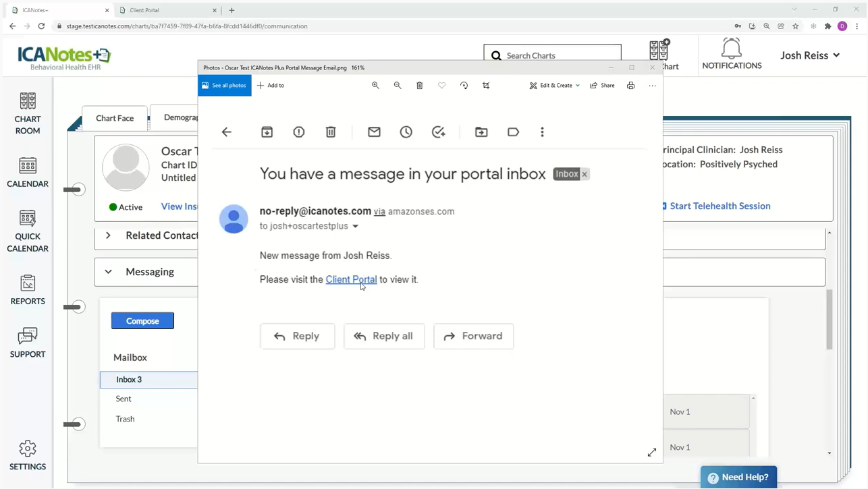Open Photos more options ellipsis
This screenshot has width=868, height=489.
[652, 86]
